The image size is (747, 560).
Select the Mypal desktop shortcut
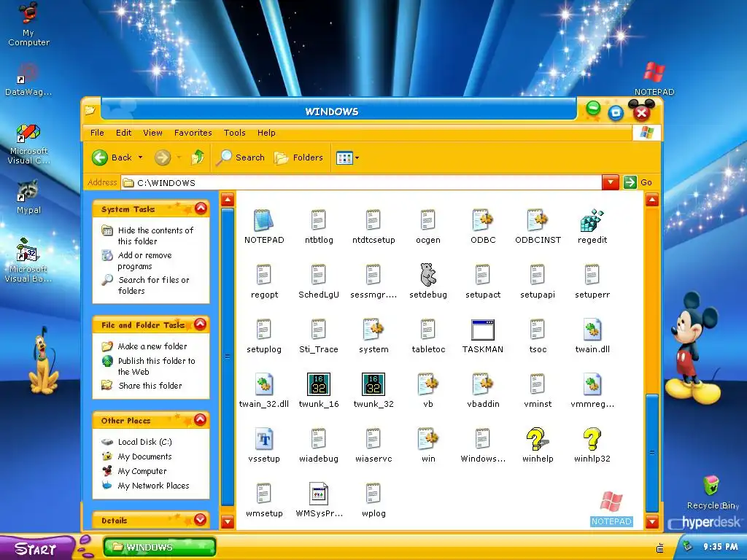(28, 197)
